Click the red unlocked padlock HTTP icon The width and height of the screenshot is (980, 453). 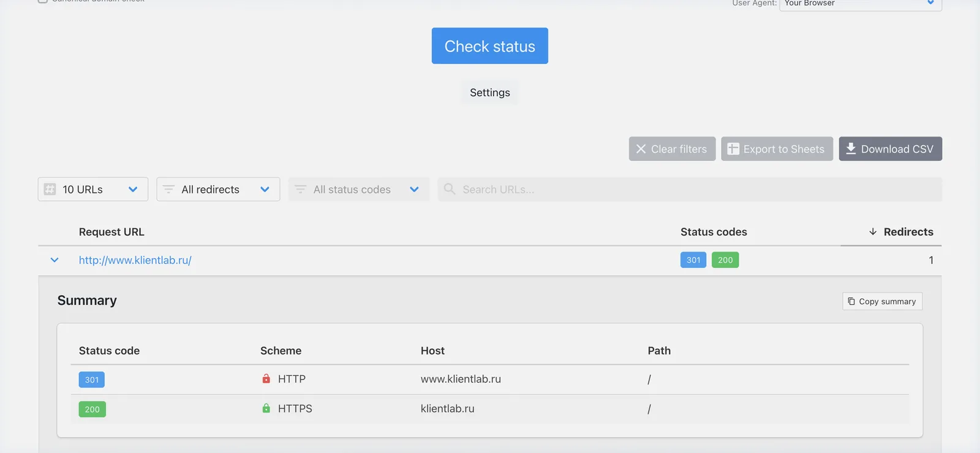pyautogui.click(x=266, y=378)
